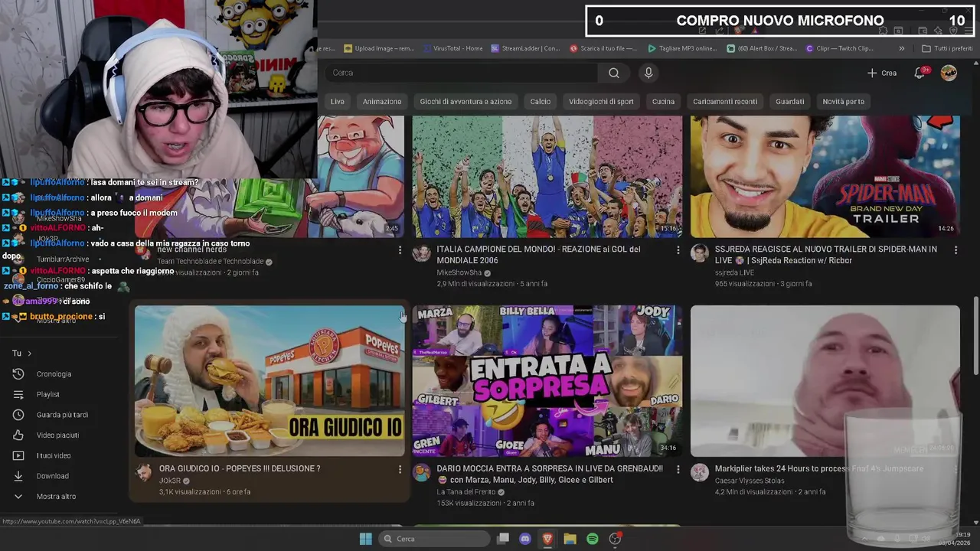This screenshot has height=551, width=980.
Task: Open Entrata a Sorpresa video thumbnail
Action: [547, 381]
